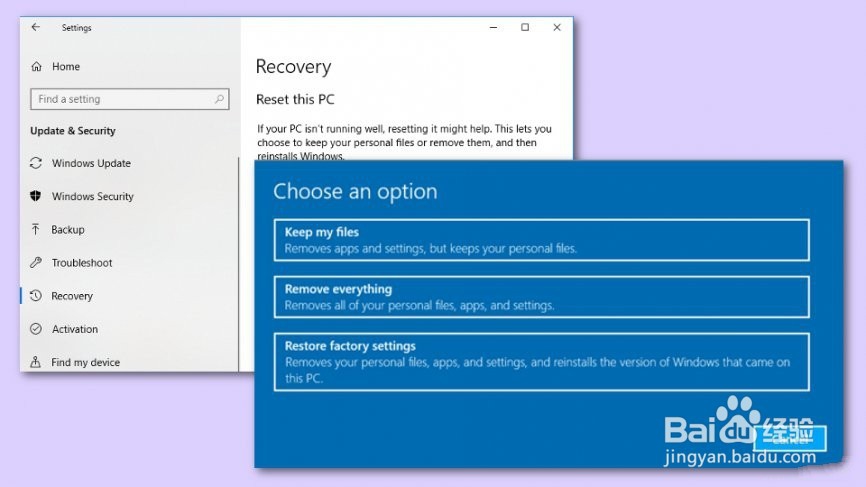Choose the Keep my files option
This screenshot has height=487, width=866.
(541, 240)
